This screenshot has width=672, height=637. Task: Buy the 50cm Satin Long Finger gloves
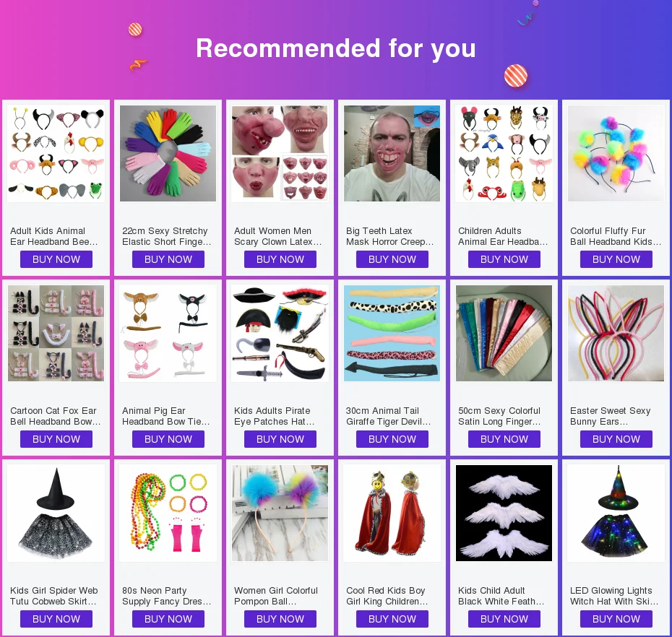coord(504,439)
